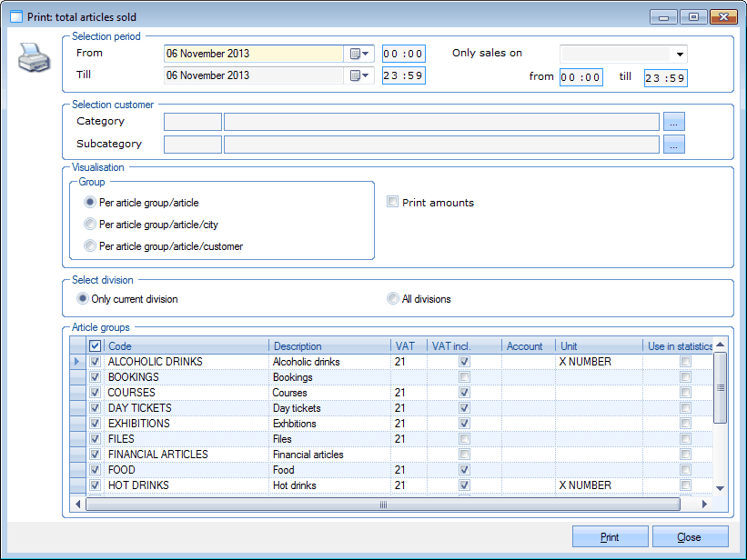Image resolution: width=747 pixels, height=560 pixels.
Task: Expand the Only sales on dropdown
Action: coord(679,54)
